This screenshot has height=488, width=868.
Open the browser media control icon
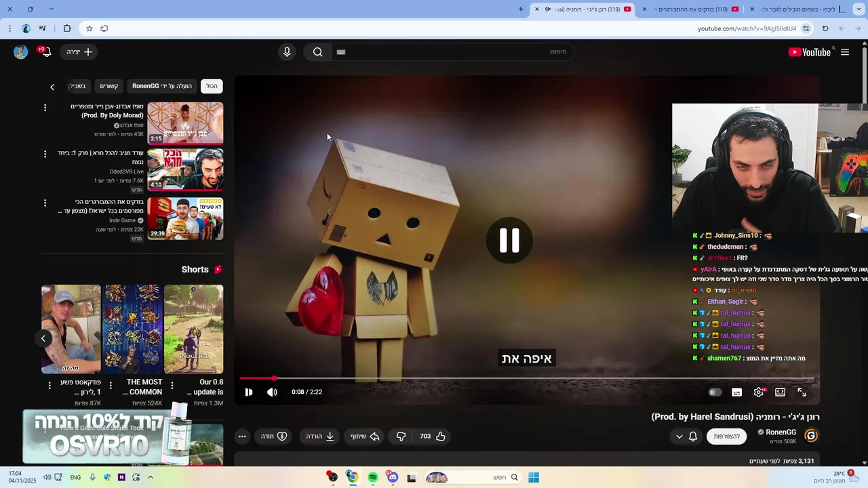coord(43,28)
